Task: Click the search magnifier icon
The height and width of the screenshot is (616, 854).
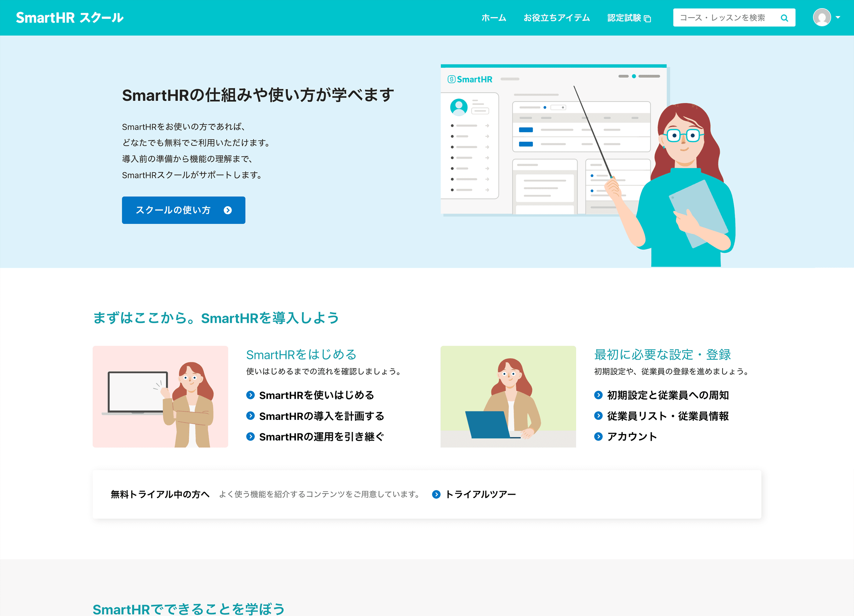Action: pyautogui.click(x=785, y=17)
